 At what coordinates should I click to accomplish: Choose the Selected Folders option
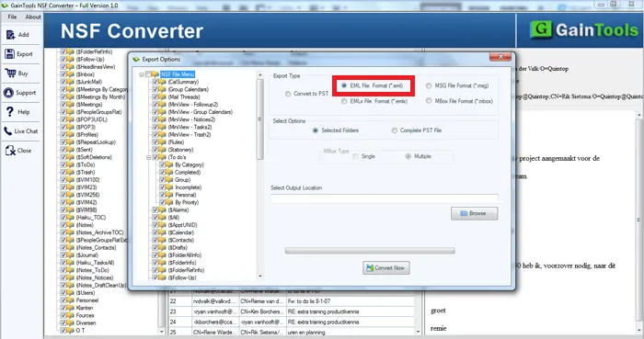(315, 130)
